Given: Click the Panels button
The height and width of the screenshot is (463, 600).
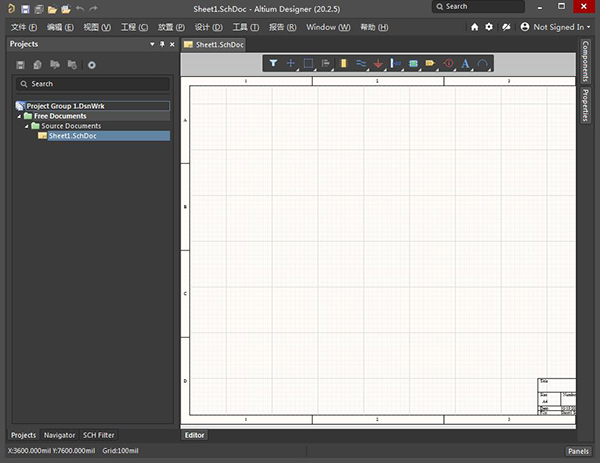Looking at the screenshot, I should pyautogui.click(x=578, y=451).
